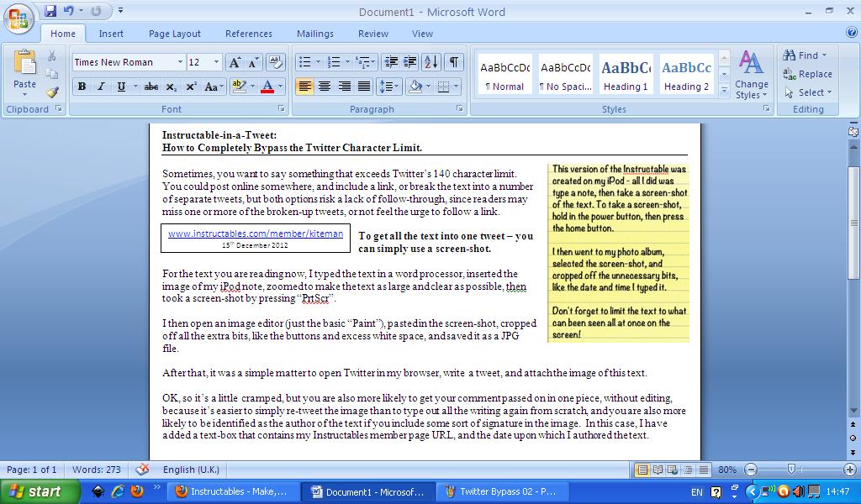Open the instructables.com/member/kiteman link
This screenshot has width=861, height=504.
click(256, 234)
